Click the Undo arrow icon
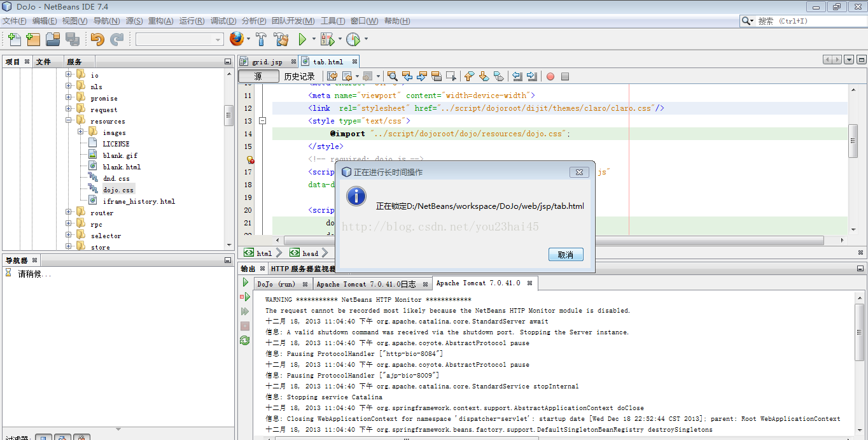This screenshot has width=868, height=440. point(97,39)
